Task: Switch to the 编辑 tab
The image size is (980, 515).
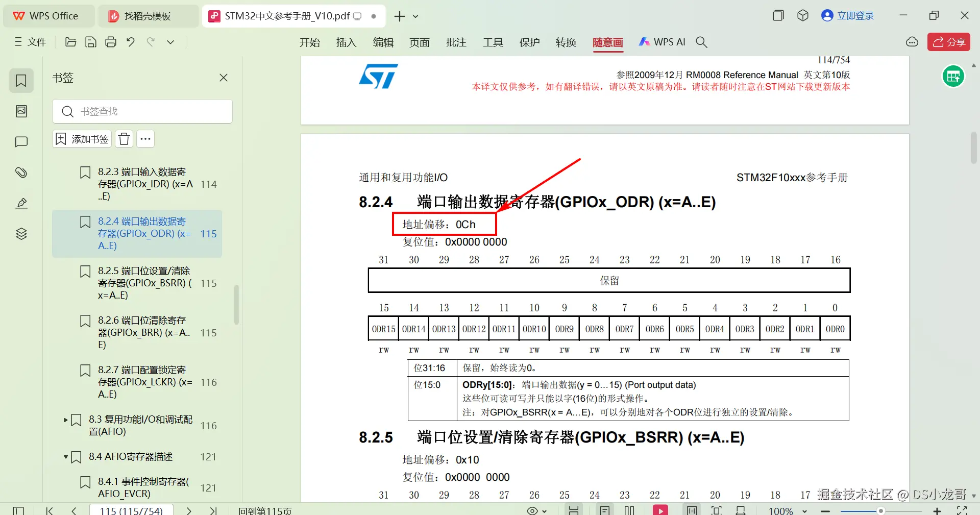Action: pyautogui.click(x=383, y=42)
